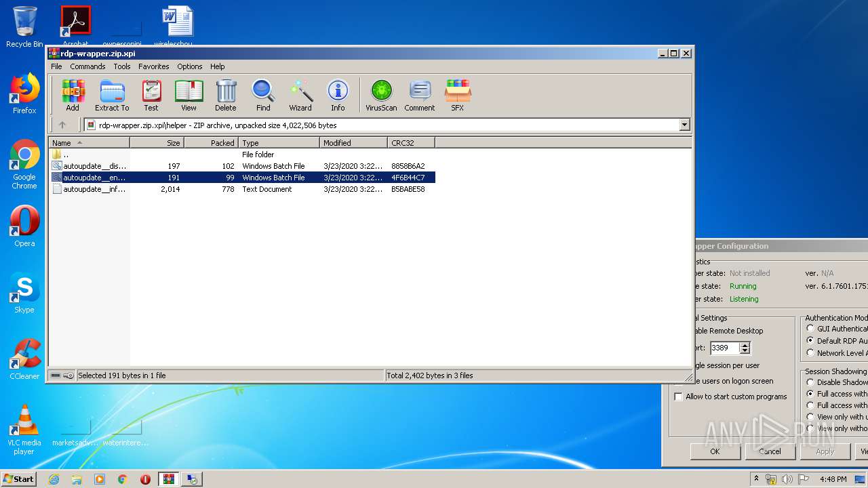Click the Opera taskbar icon
The height and width of the screenshot is (488, 868).
point(146,479)
